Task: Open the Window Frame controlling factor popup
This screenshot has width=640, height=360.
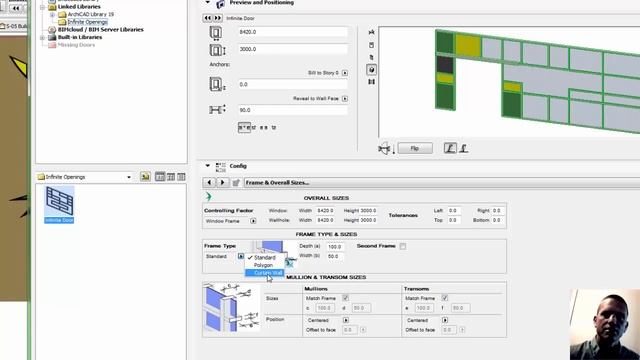Action: (253, 221)
